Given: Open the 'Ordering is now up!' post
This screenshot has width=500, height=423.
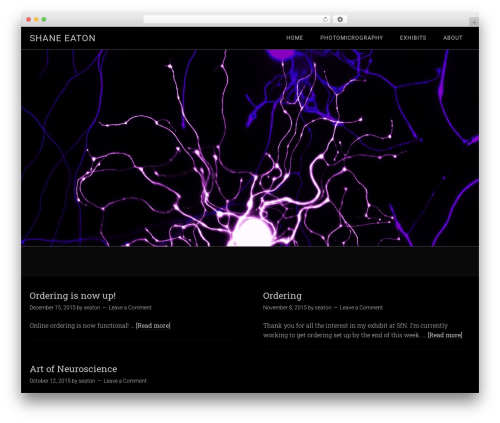Looking at the screenshot, I should point(73,296).
